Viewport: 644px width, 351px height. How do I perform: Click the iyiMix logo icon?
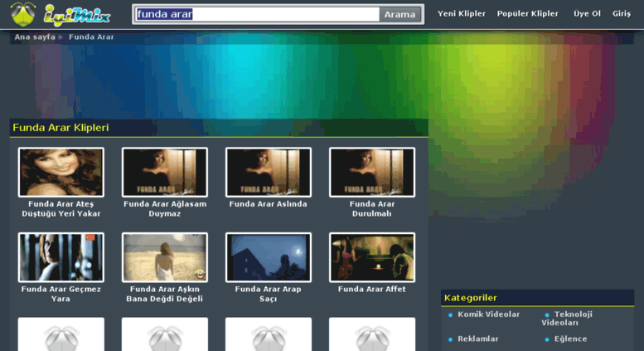tap(22, 14)
